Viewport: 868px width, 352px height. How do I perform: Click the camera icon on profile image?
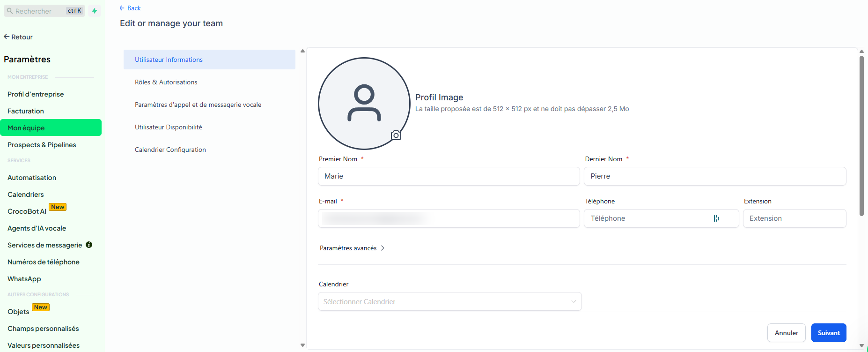(396, 135)
